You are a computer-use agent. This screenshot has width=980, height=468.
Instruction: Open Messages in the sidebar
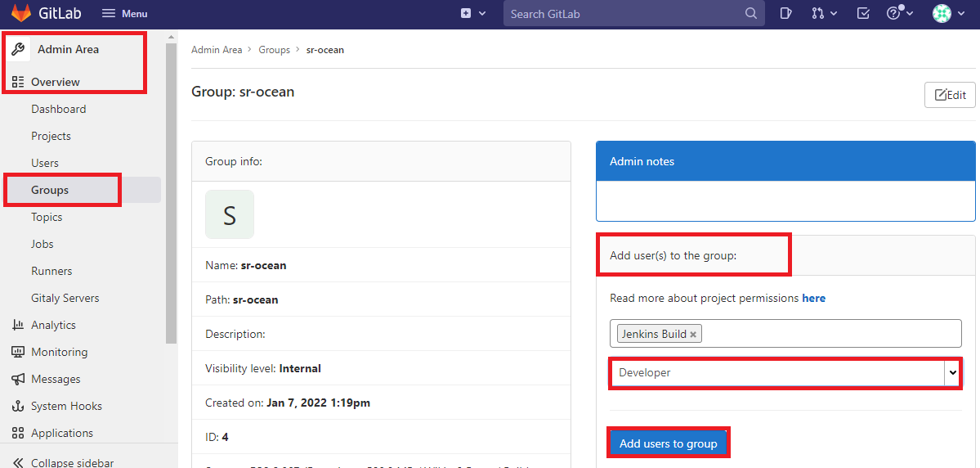(56, 379)
